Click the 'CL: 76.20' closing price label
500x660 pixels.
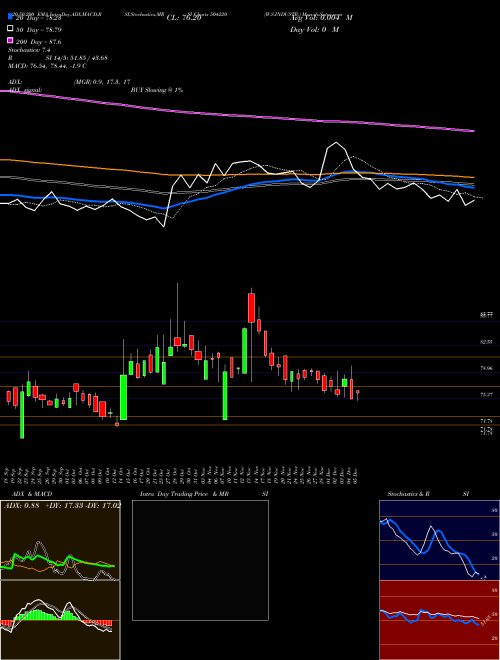tap(184, 18)
